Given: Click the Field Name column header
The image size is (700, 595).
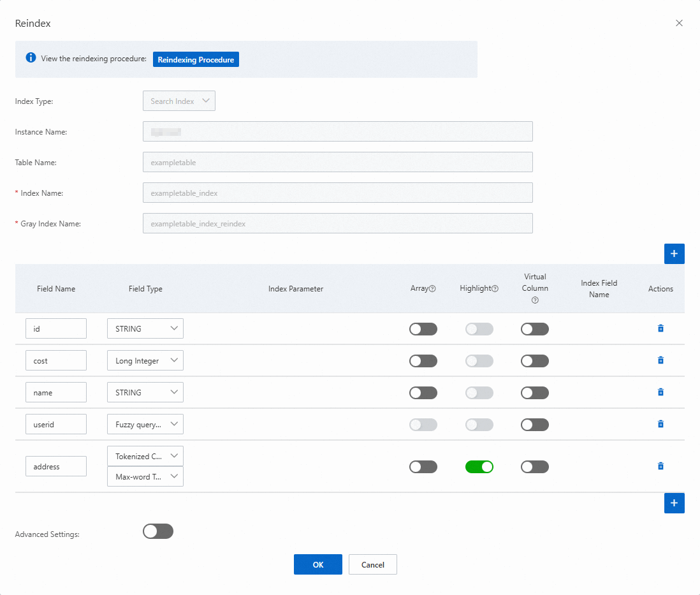Looking at the screenshot, I should (x=56, y=288).
